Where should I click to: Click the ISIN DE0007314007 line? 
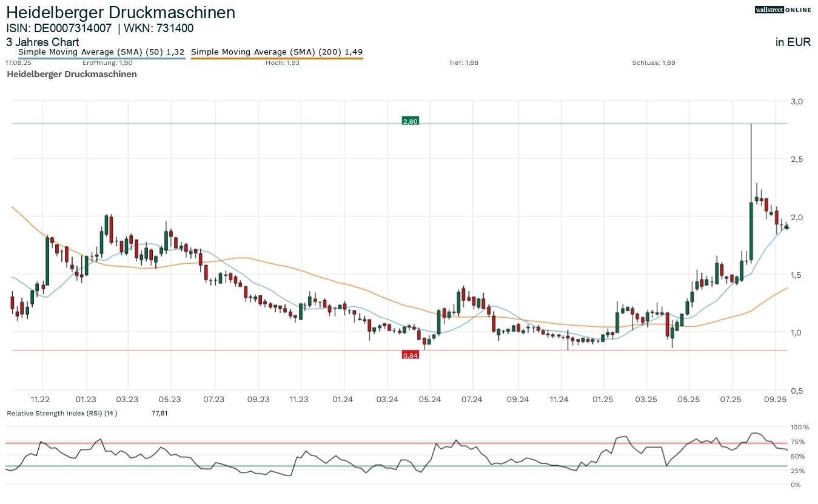100,28
